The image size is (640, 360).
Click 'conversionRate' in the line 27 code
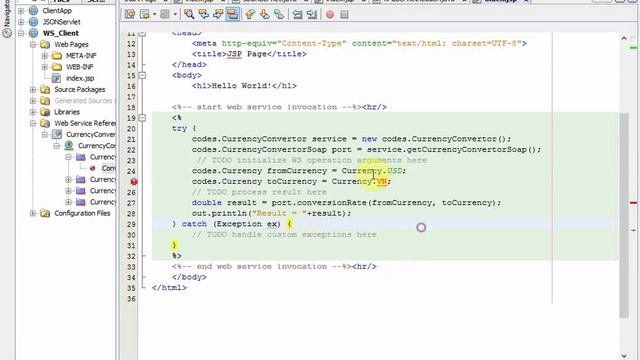(x=332, y=202)
